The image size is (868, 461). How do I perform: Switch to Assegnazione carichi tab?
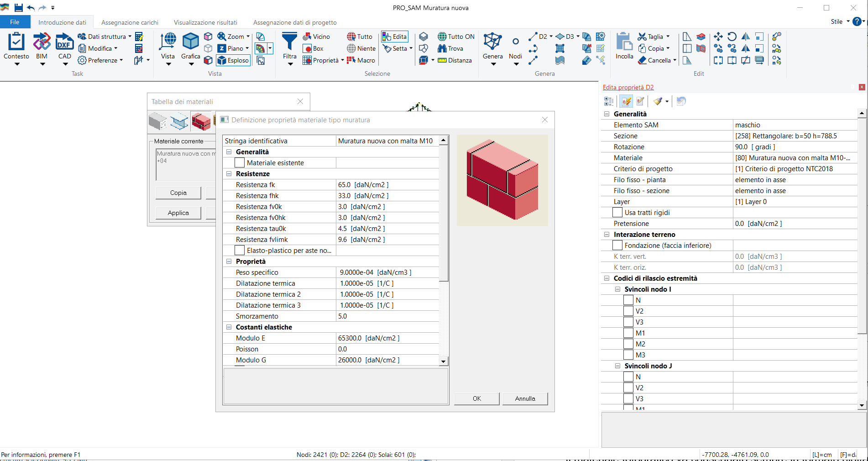(x=130, y=22)
